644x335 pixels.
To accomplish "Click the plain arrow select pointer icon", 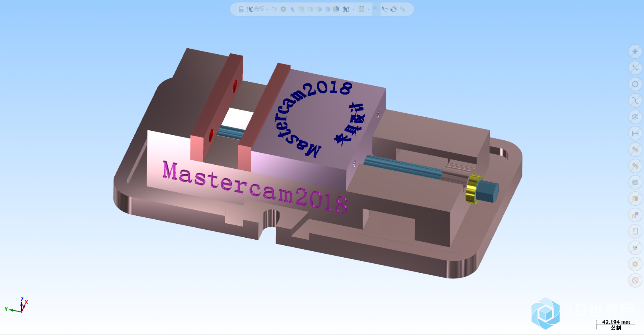I will pos(293,9).
